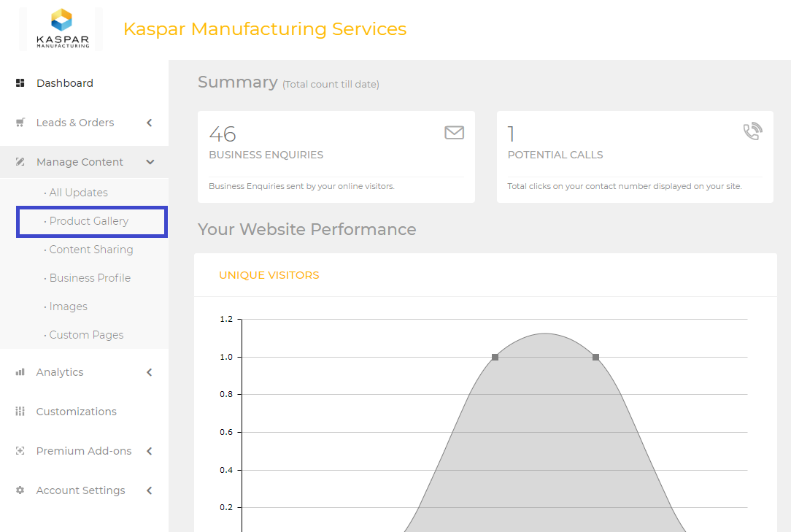791x532 pixels.
Task: Click the 1.2 axis label
Action: [x=226, y=319]
